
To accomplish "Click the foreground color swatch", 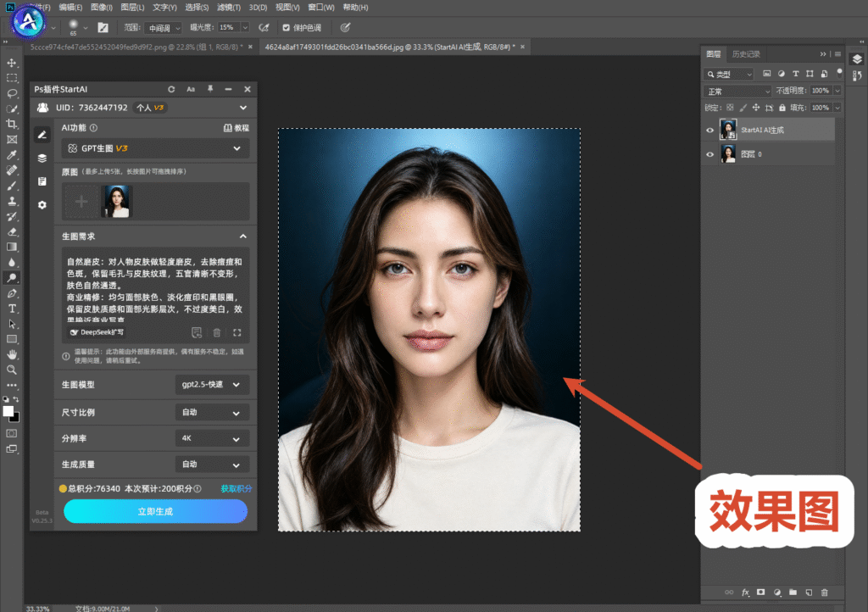I will pyautogui.click(x=8, y=411).
